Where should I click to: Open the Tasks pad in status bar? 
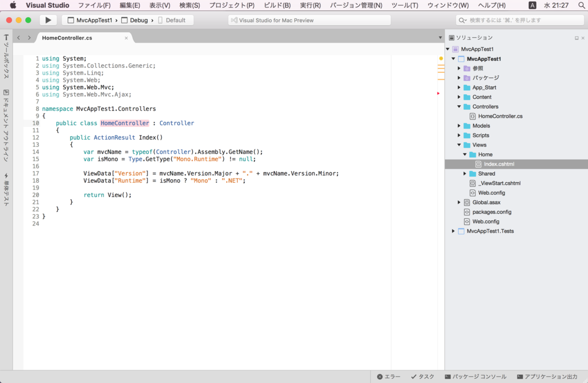423,377
